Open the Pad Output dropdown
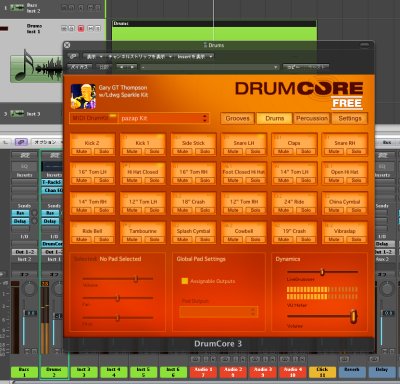Screen dimensions: 400x384 (x=219, y=312)
